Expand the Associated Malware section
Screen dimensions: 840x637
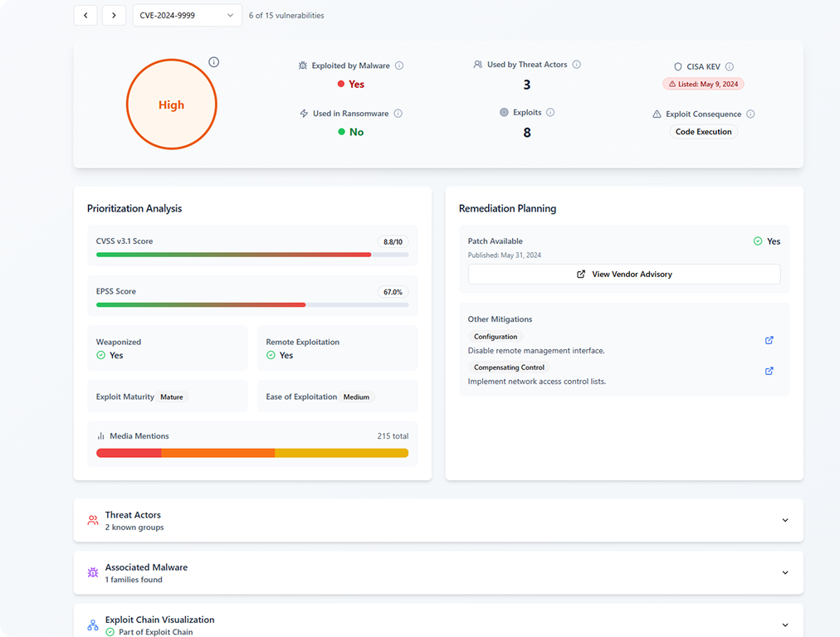pos(784,572)
